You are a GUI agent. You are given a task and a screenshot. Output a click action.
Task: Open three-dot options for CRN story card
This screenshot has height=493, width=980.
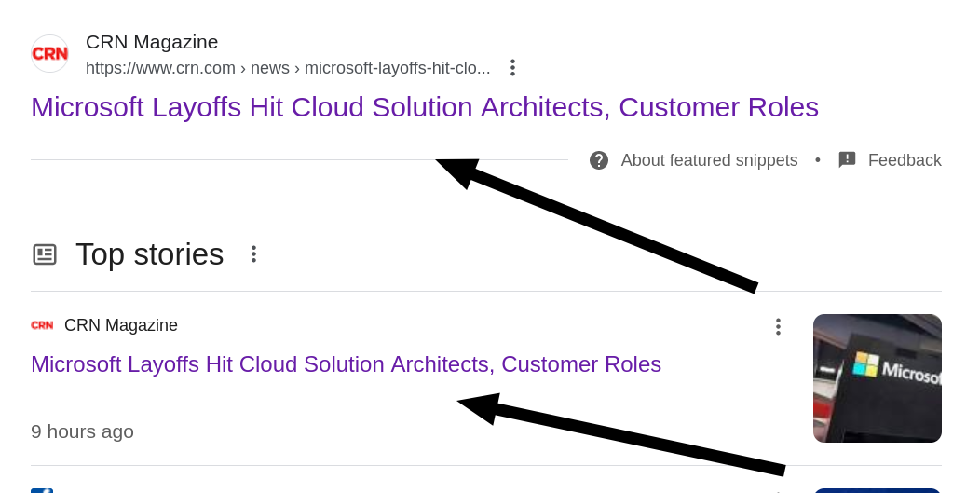pos(778,326)
